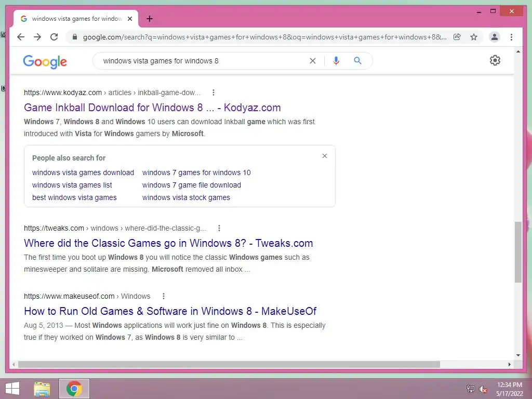Click the tweaks.com URL breadcrumb

pyautogui.click(x=115, y=229)
